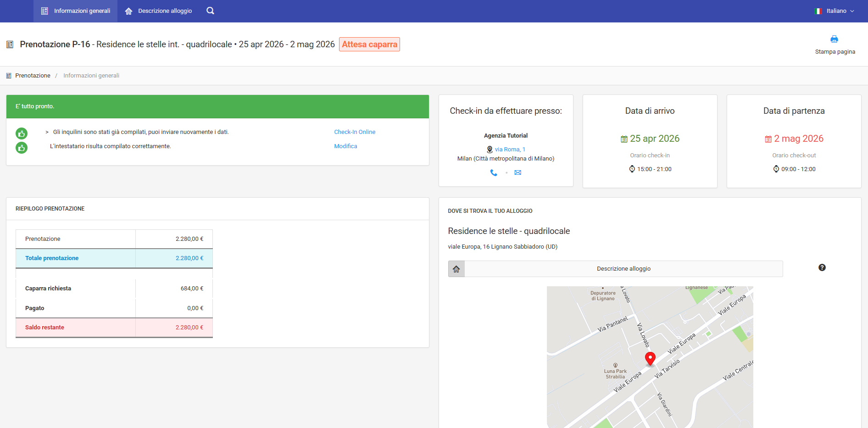Click the email envelope icon for agency
Image resolution: width=868 pixels, height=428 pixels.
(x=517, y=173)
